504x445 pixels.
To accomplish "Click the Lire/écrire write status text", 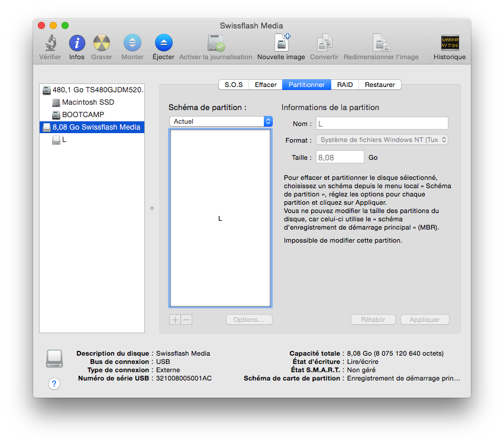I will point(363,362).
